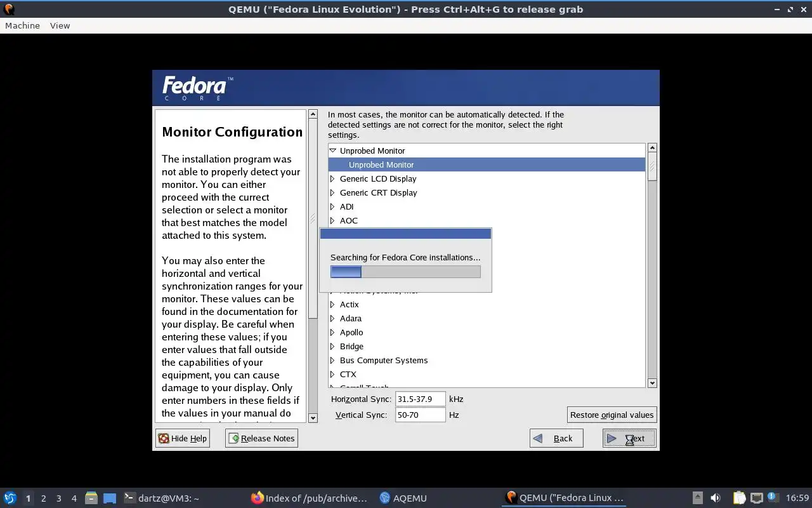Click help panel scrollbar down arrow
Image resolution: width=812 pixels, height=508 pixels.
click(x=313, y=418)
